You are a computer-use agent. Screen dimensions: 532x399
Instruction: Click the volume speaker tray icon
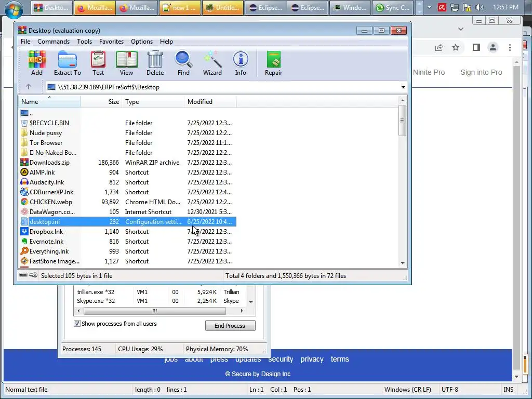(x=480, y=7)
